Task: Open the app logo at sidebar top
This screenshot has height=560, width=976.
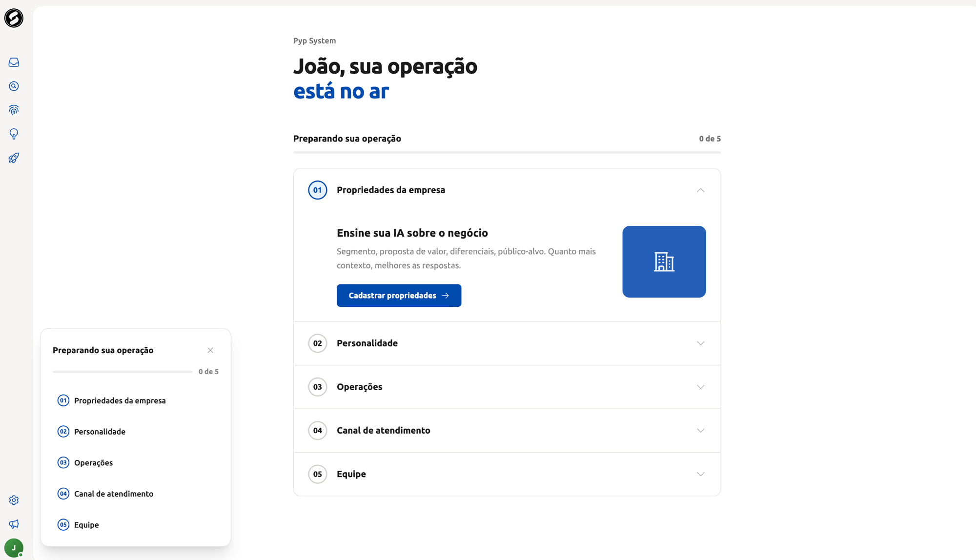Action: 14,18
